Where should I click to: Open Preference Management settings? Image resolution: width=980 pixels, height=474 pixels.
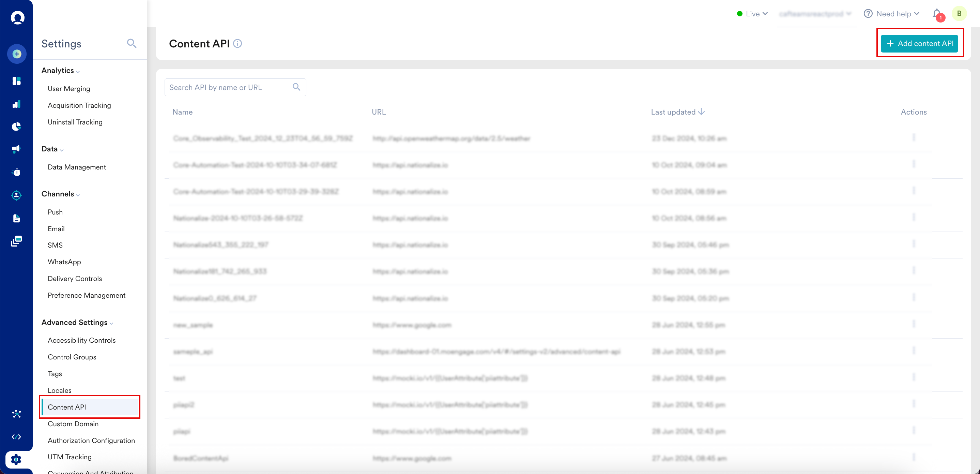pos(86,295)
